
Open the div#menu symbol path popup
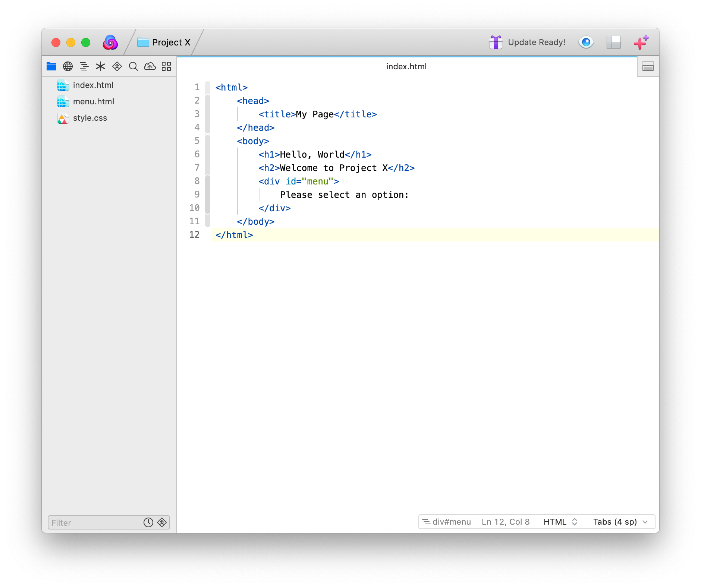pyautogui.click(x=447, y=522)
